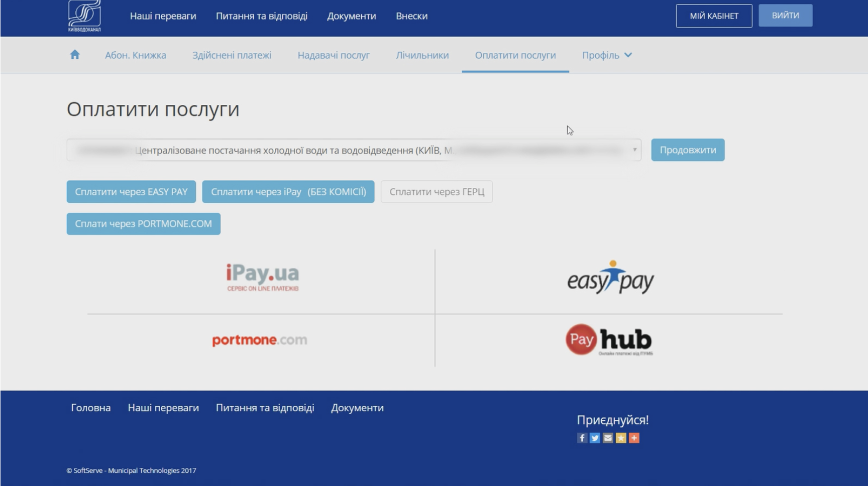Pay via Сплатити через EASY PAY button
868x488 pixels.
[x=131, y=192]
